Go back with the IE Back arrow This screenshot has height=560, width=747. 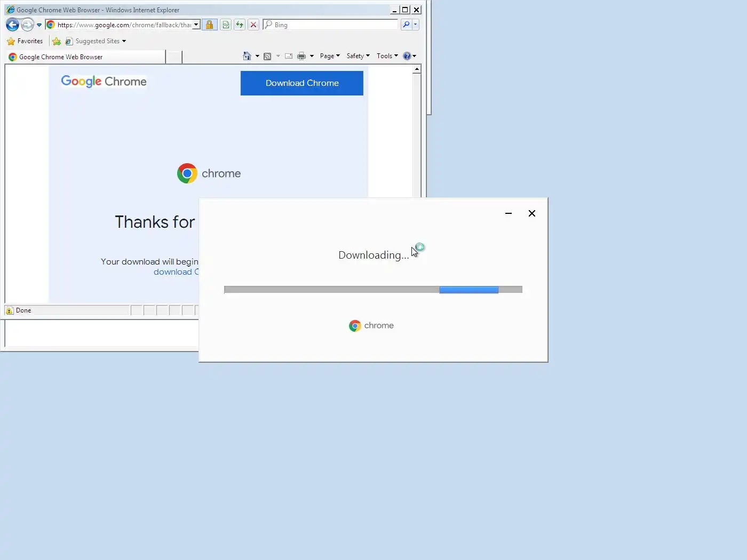coord(12,25)
